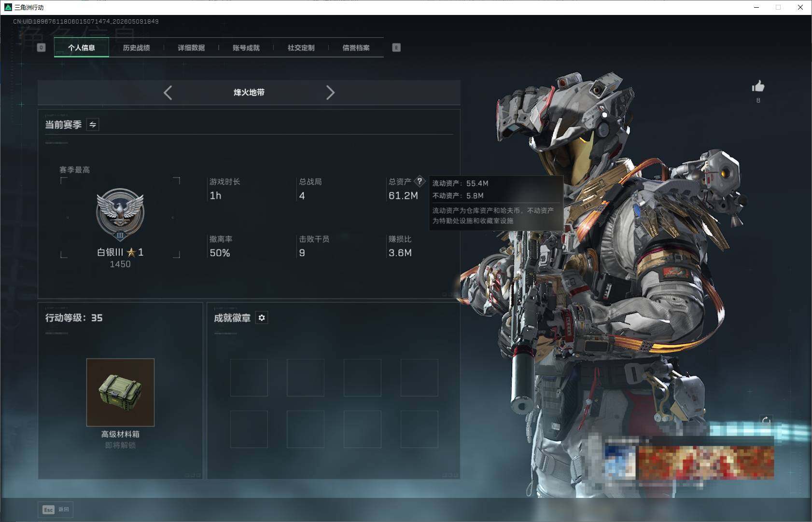Click the total assets question mark icon

(420, 181)
